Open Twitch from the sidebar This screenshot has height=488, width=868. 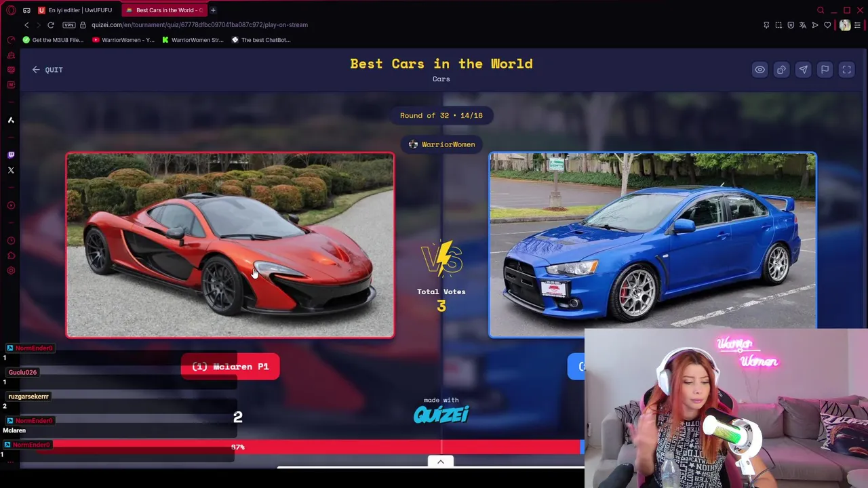[11, 155]
